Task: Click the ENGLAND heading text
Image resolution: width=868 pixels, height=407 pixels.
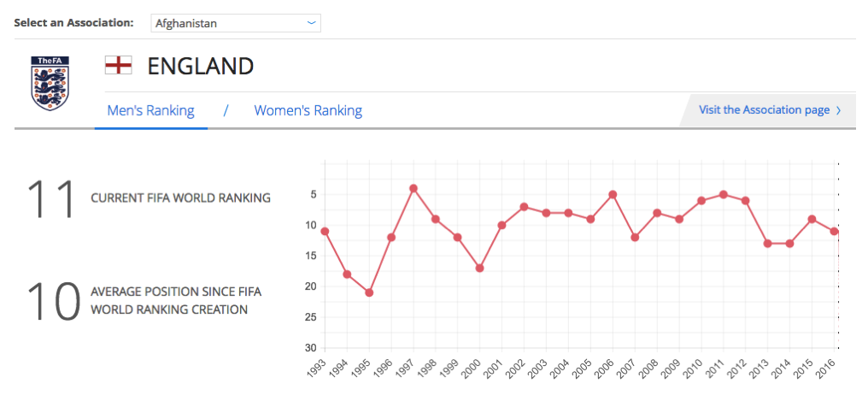Action: (x=201, y=66)
